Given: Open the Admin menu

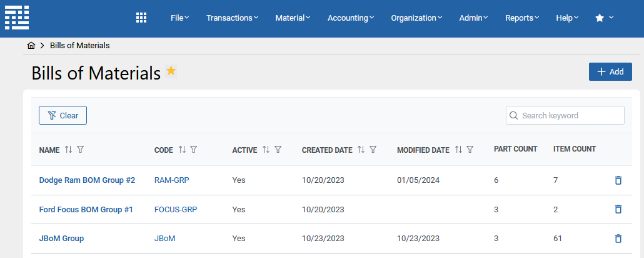Looking at the screenshot, I should (x=473, y=18).
